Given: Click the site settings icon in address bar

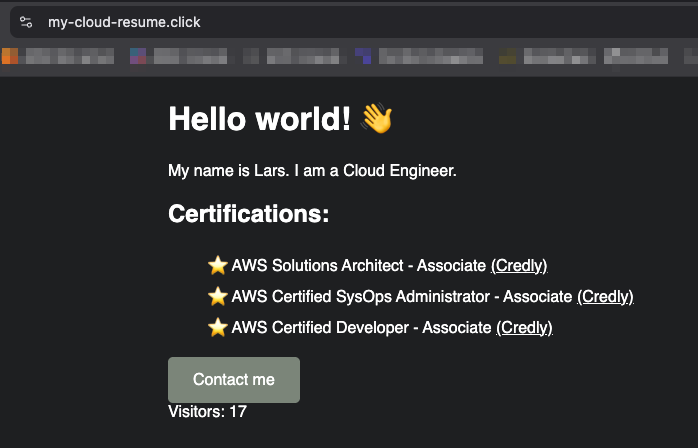Looking at the screenshot, I should [x=26, y=22].
